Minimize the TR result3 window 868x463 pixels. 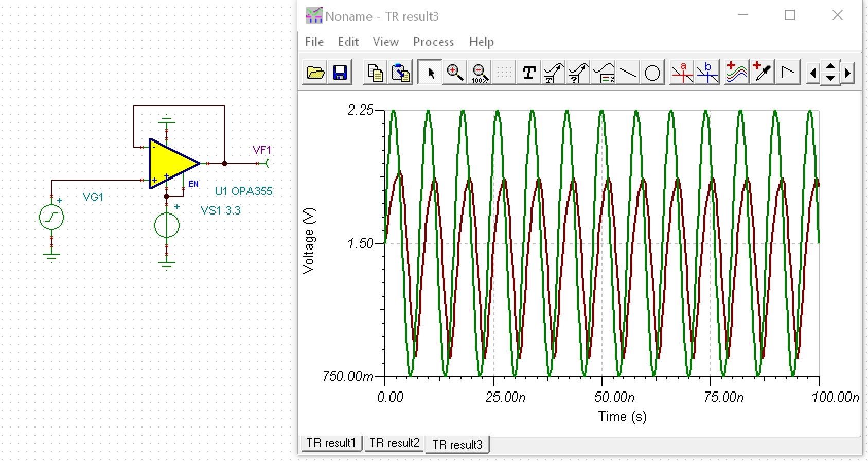pyautogui.click(x=743, y=15)
